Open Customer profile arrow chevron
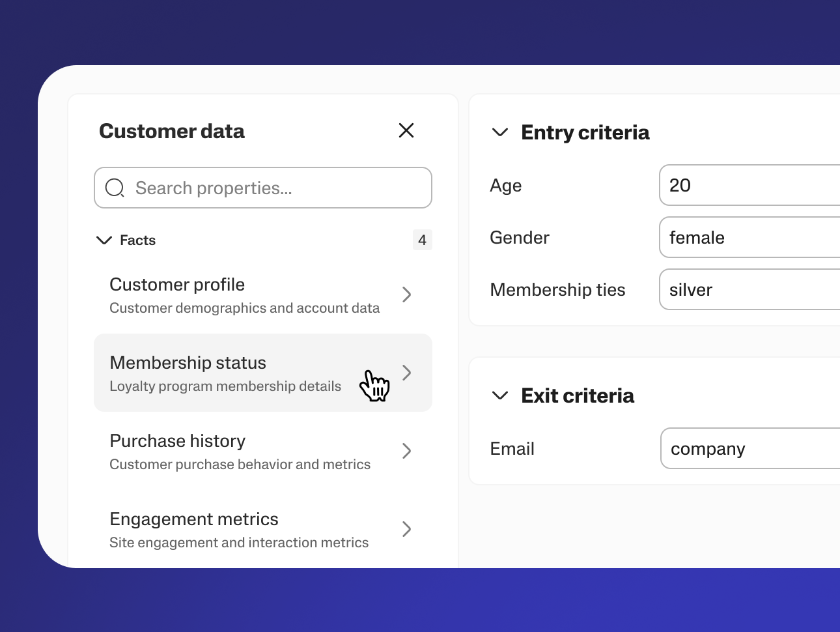Viewport: 840px width, 632px height. (x=406, y=294)
